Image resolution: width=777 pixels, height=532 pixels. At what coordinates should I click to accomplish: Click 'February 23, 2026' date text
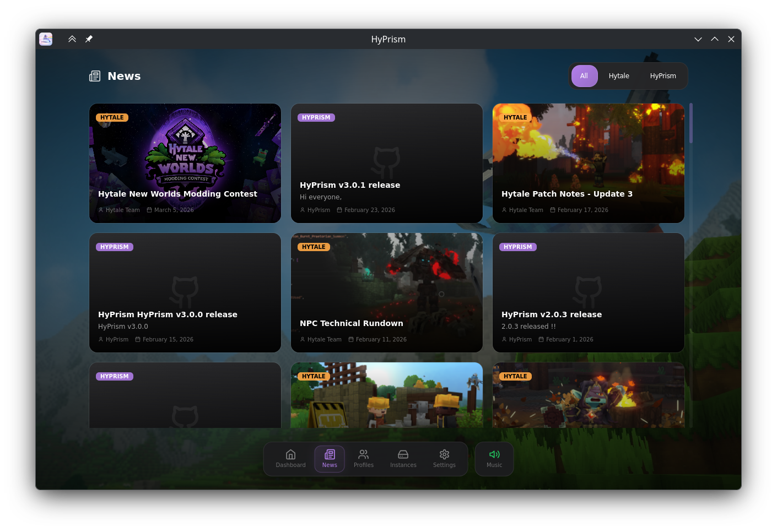(x=370, y=210)
